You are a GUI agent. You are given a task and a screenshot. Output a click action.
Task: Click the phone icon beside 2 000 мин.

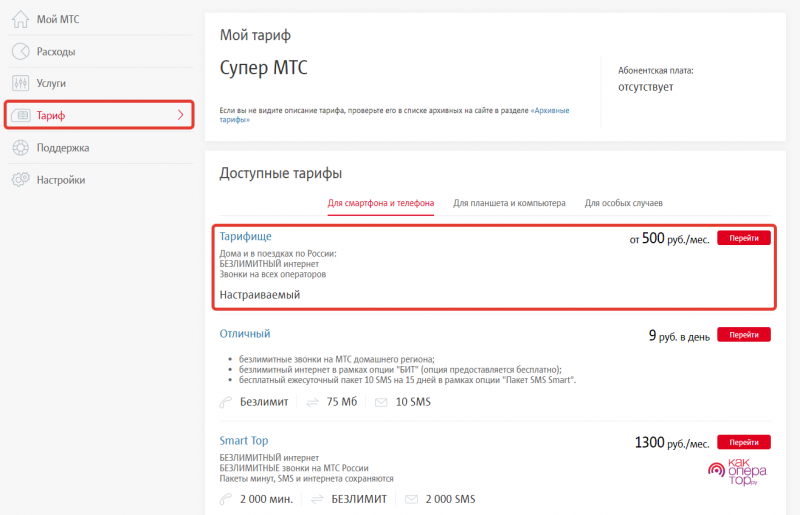click(x=226, y=499)
